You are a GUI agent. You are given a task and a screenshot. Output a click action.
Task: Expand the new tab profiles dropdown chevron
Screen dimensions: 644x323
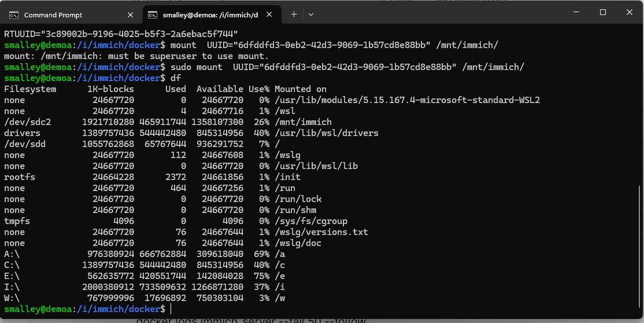[x=311, y=14]
